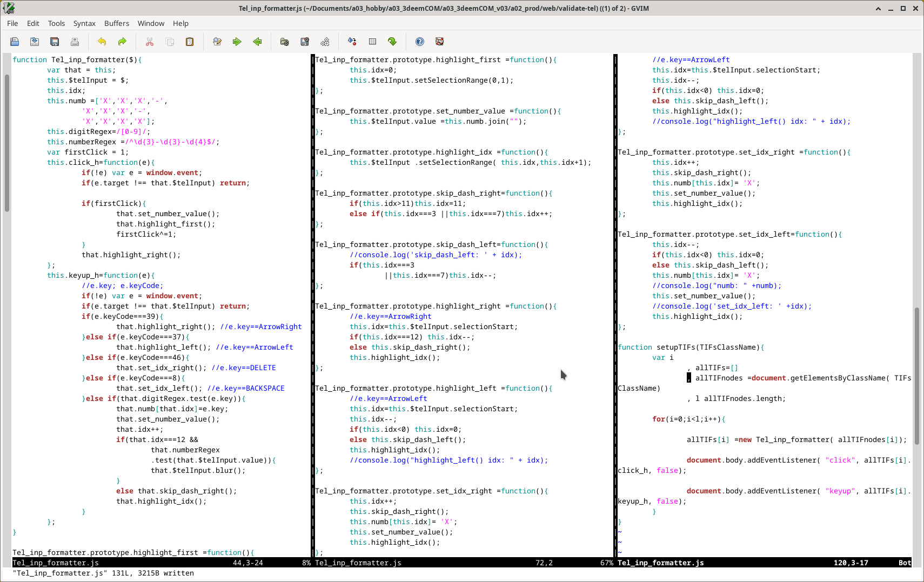Print the buffer using printer icon

pyautogui.click(x=75, y=42)
